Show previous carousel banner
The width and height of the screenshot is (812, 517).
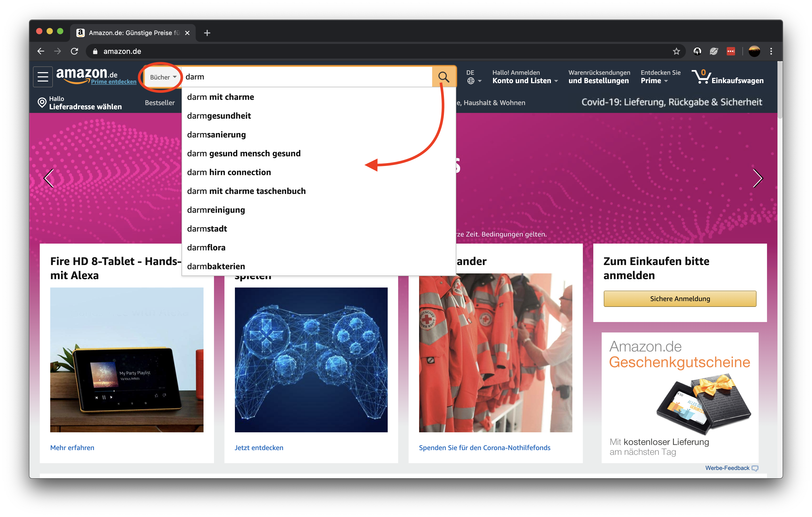49,178
